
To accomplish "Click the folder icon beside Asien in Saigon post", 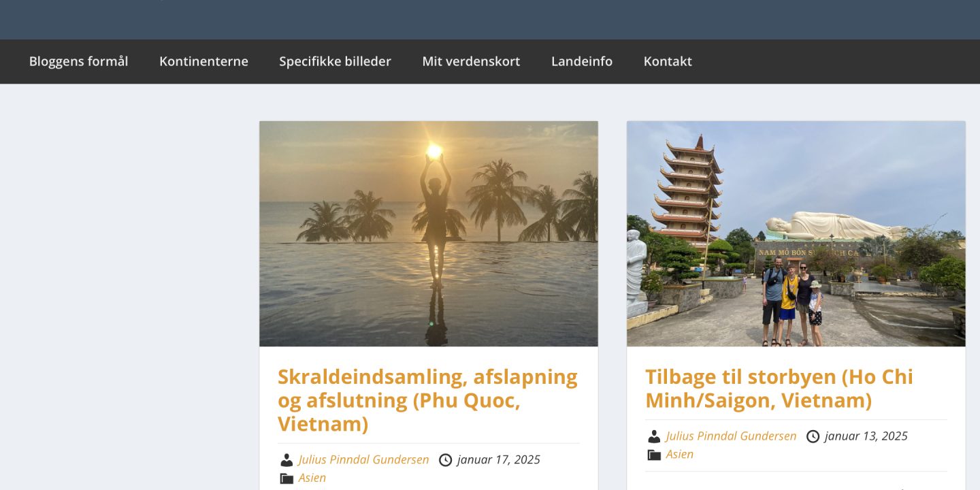I will tap(654, 455).
